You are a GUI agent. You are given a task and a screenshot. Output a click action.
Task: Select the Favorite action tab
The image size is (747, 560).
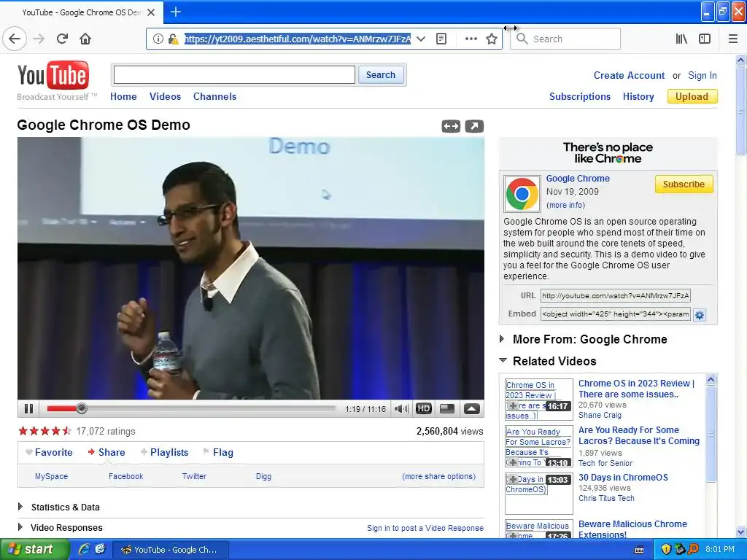(x=49, y=452)
